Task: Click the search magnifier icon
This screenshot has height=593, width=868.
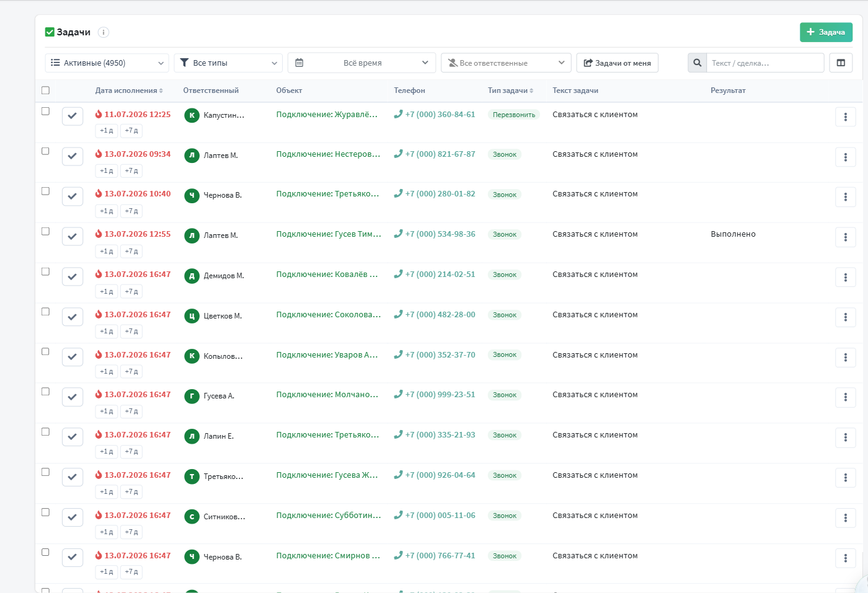Action: click(x=697, y=63)
